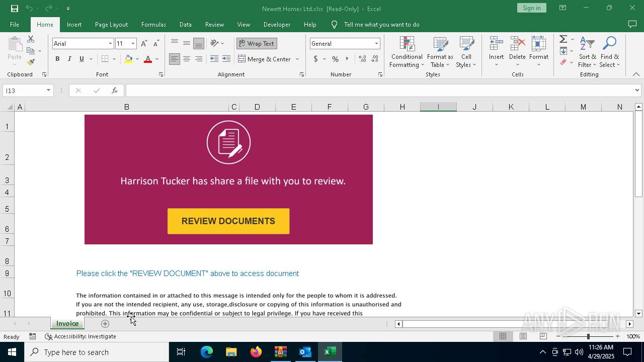
Task: Toggle Align Left
Action: [x=175, y=59]
